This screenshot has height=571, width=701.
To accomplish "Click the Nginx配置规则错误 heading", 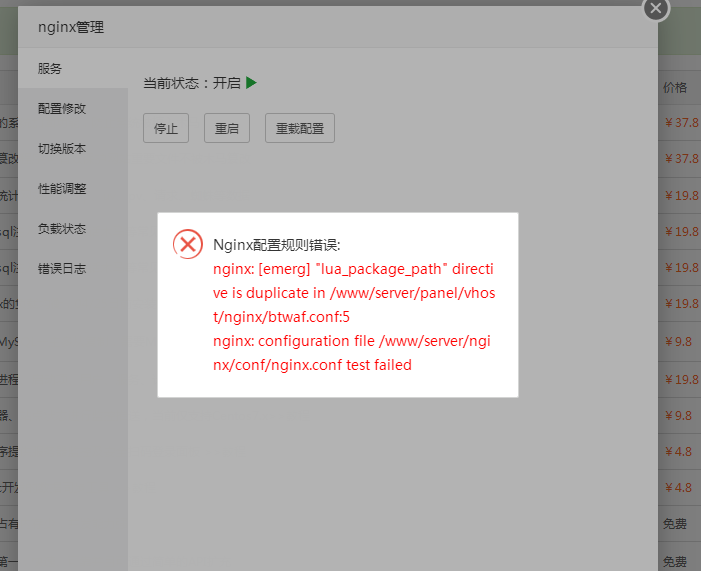I will 277,245.
